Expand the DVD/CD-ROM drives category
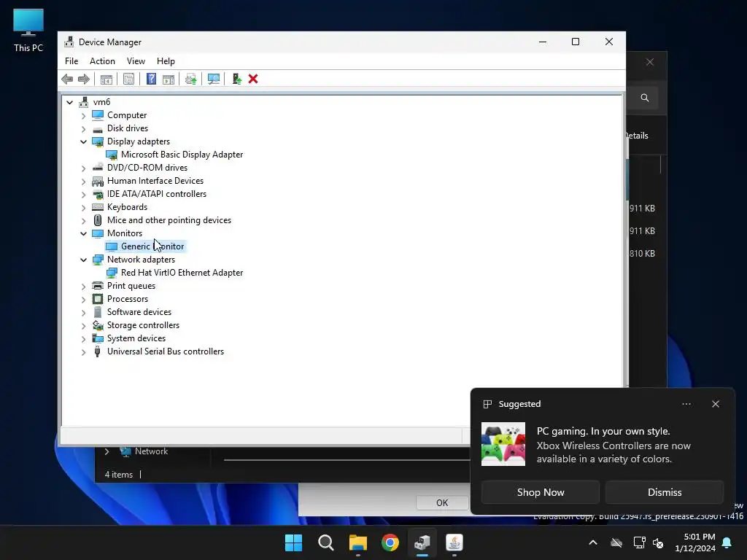The image size is (747, 560). [84, 168]
